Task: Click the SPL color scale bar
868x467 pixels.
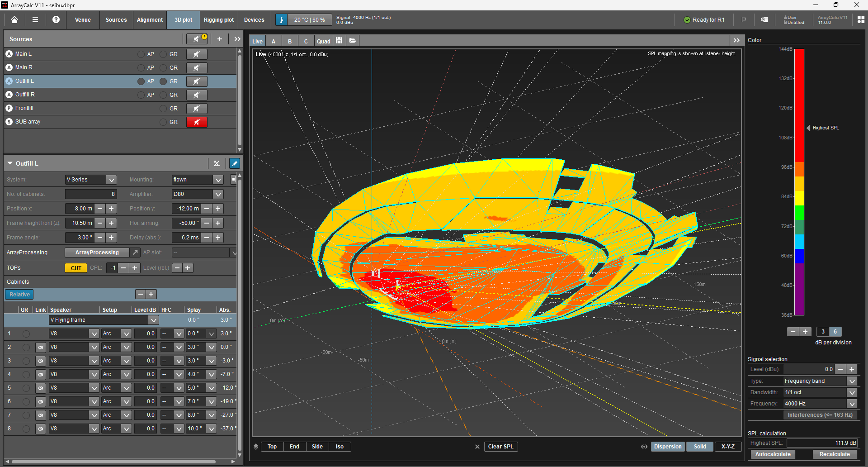Action: click(799, 182)
